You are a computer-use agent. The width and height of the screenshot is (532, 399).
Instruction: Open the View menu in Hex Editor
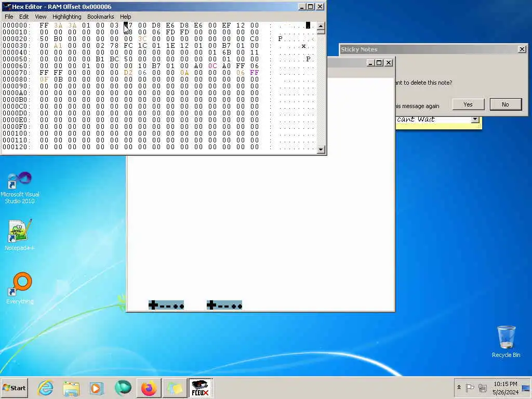41,17
